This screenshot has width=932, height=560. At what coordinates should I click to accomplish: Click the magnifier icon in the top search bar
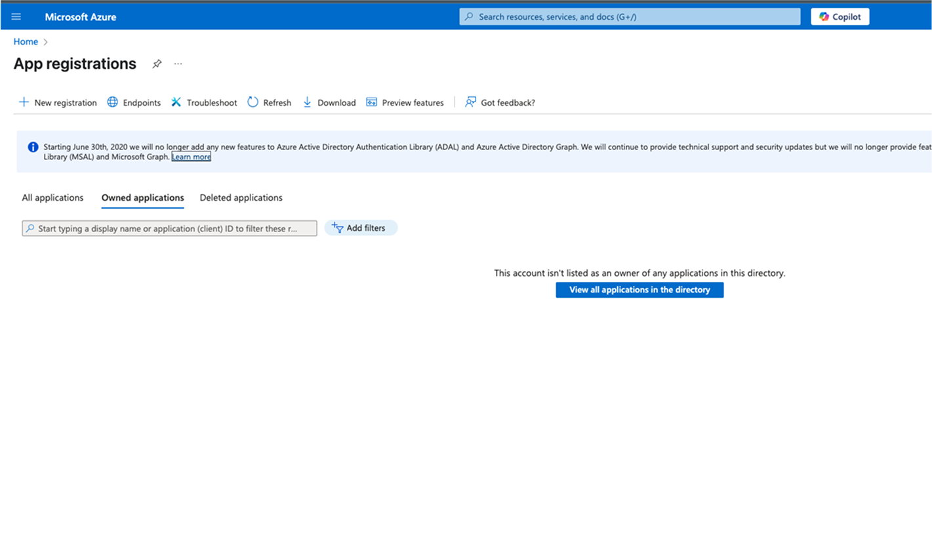click(x=469, y=16)
